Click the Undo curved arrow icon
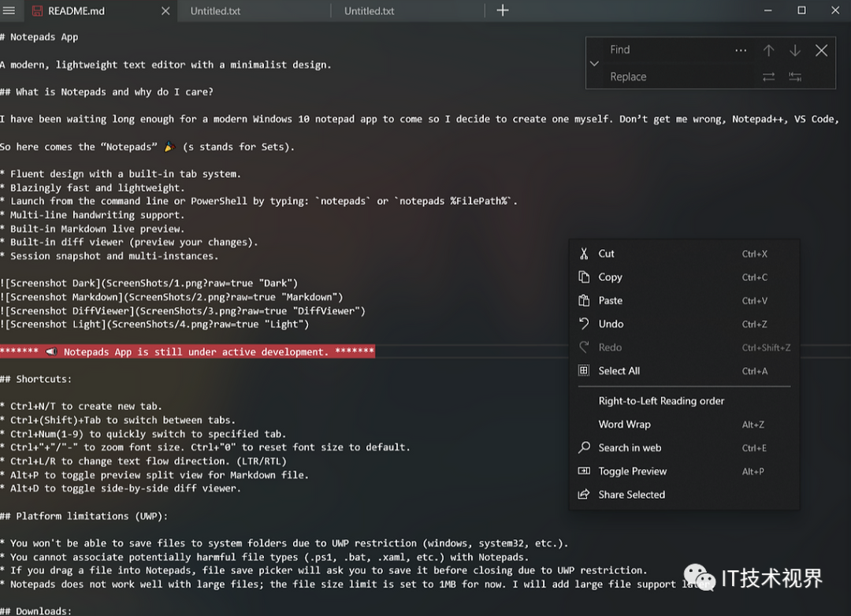 point(584,324)
